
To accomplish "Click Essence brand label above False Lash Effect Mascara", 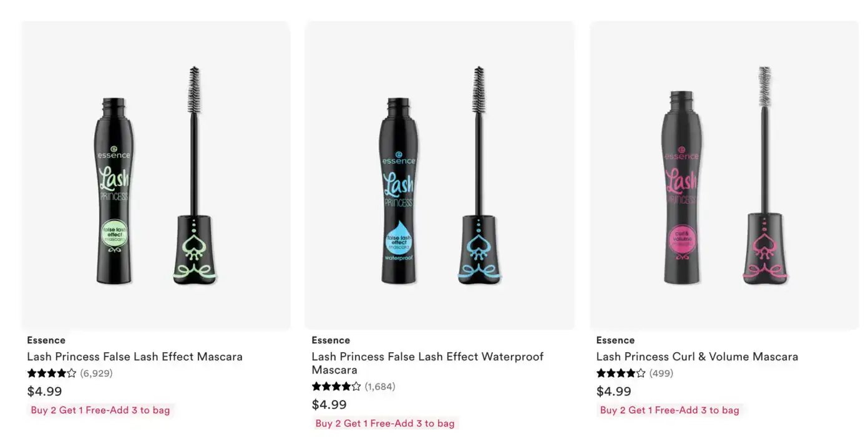I will tap(46, 340).
